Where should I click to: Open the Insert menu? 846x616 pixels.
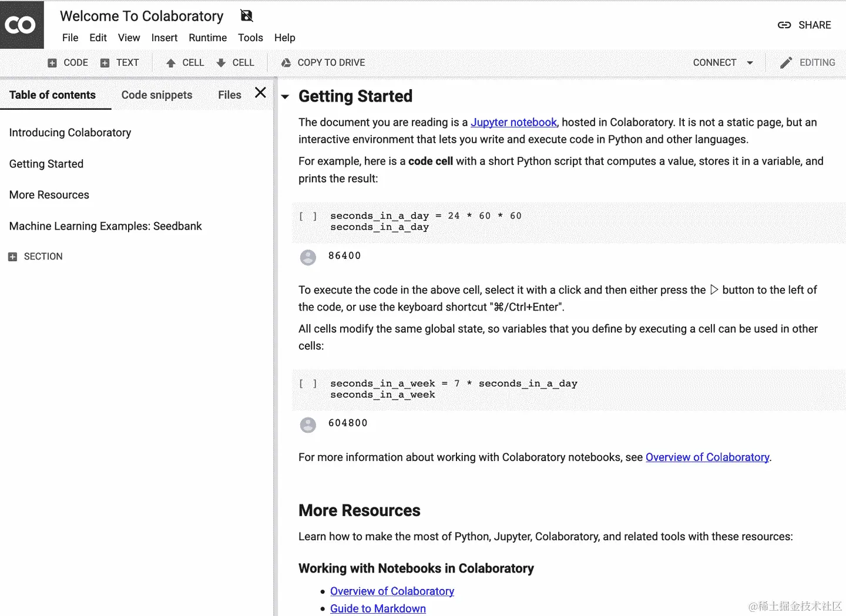pyautogui.click(x=164, y=38)
